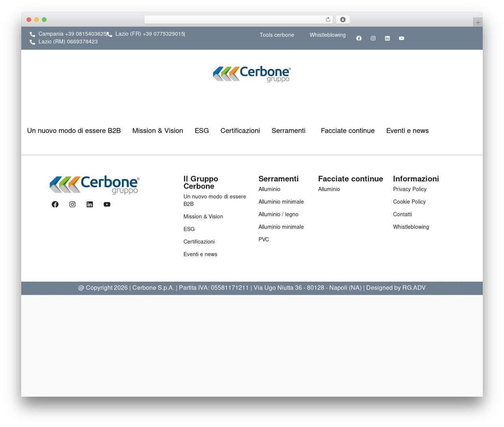Image resolution: width=504 pixels, height=427 pixels.
Task: Open the footer 'Eventi e news' link
Action: (x=200, y=255)
